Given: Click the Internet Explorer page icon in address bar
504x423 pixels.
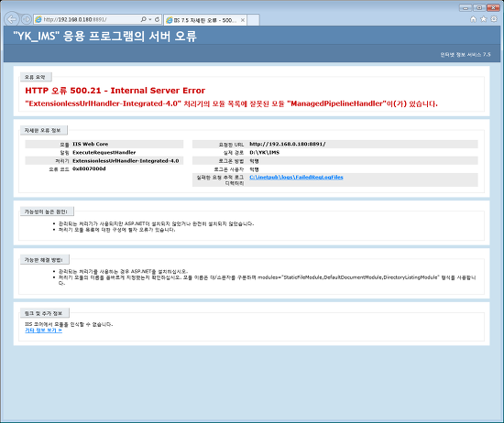Looking at the screenshot, I should 38,19.
